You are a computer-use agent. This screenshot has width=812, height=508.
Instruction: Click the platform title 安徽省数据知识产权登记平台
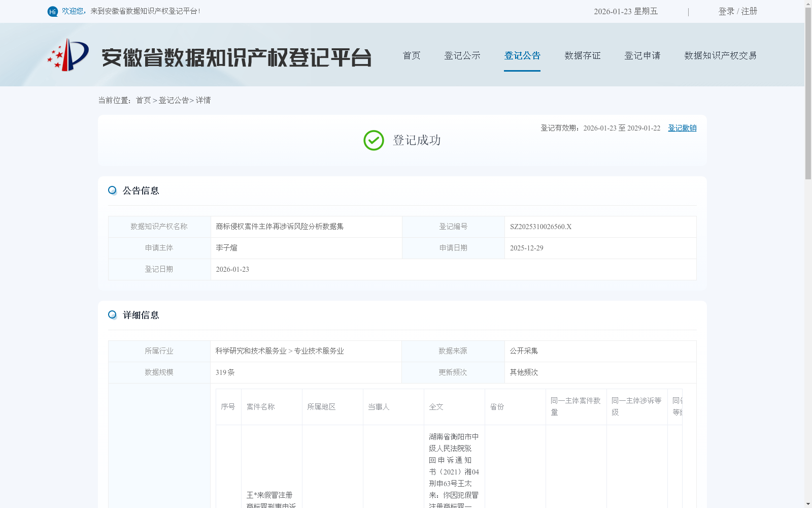236,57
